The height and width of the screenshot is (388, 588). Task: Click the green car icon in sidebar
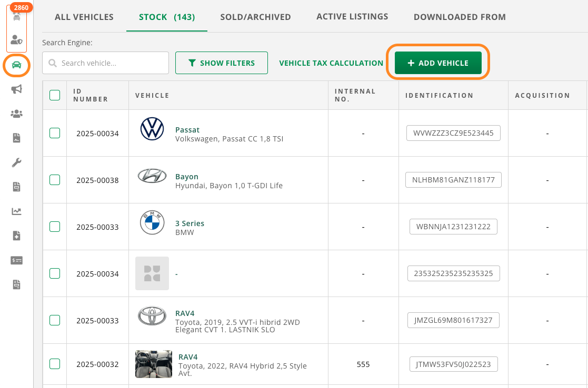(16, 65)
